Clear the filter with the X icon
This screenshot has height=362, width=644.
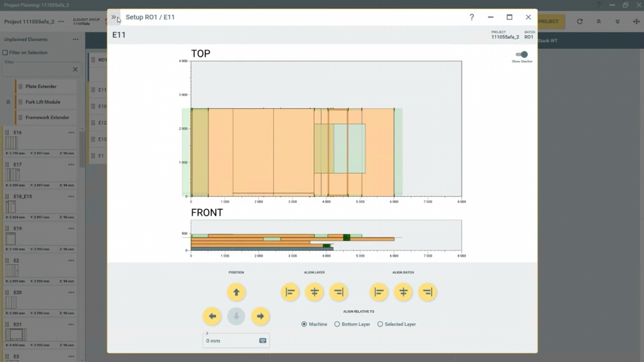pyautogui.click(x=75, y=69)
